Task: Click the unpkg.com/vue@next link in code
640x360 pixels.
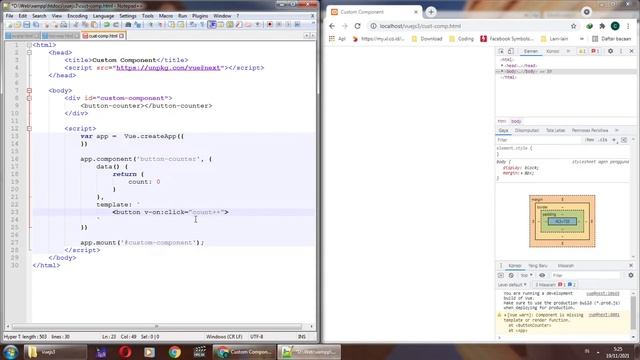Action: pos(168,68)
